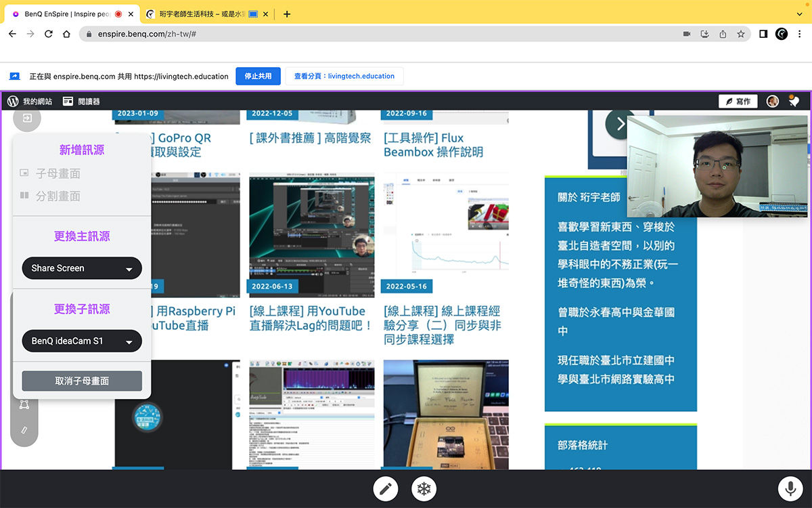Click the 更換子訊源 heading
This screenshot has height=508, width=812.
point(82,309)
